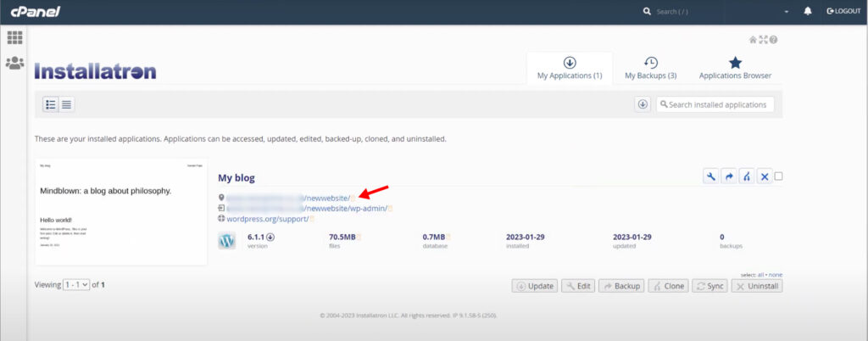Click the Installatron home icon

(x=753, y=40)
